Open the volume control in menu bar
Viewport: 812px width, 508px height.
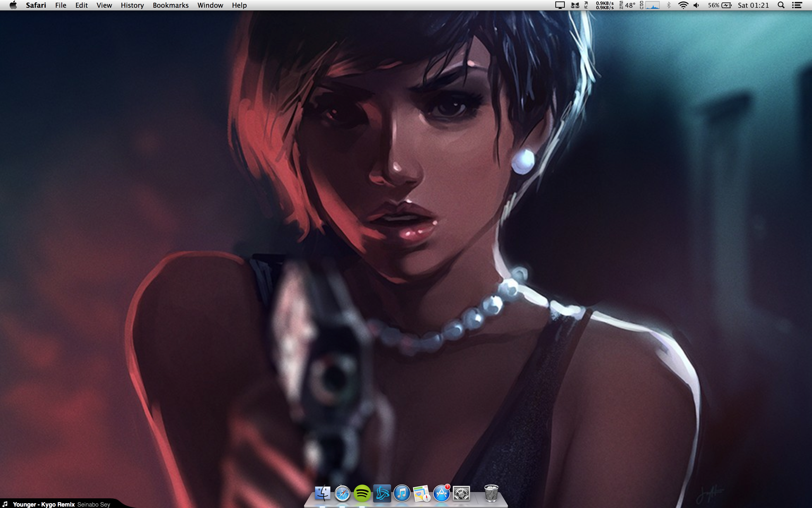pos(696,5)
